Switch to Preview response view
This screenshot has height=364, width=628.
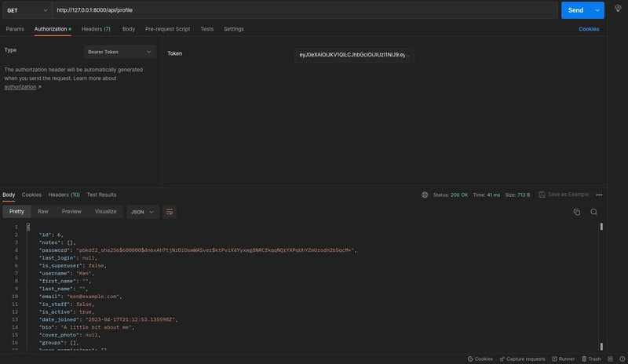click(x=71, y=212)
